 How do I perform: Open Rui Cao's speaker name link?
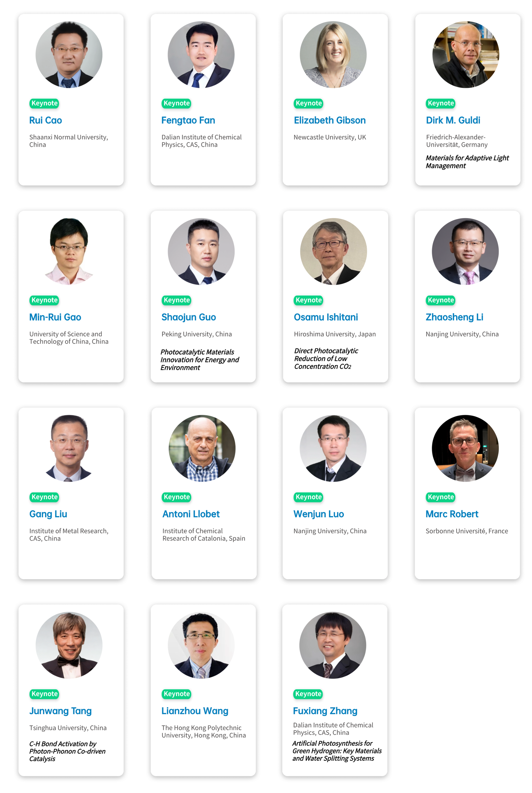45,121
